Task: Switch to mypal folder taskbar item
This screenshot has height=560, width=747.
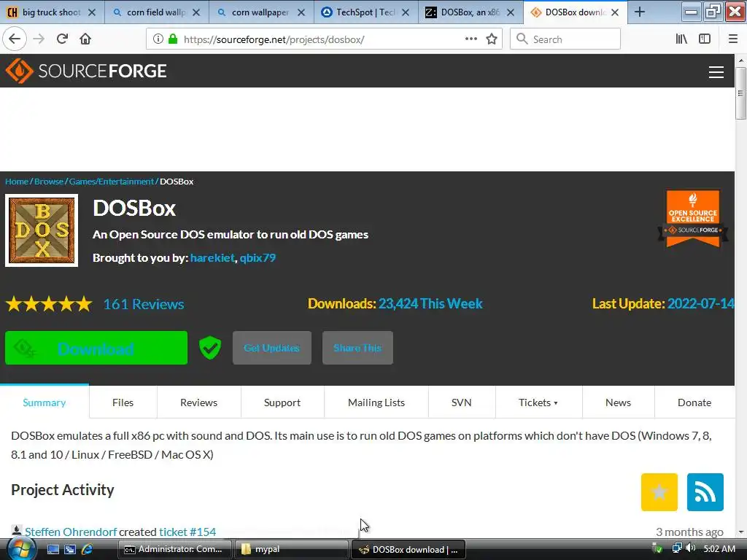Action: tap(292, 549)
